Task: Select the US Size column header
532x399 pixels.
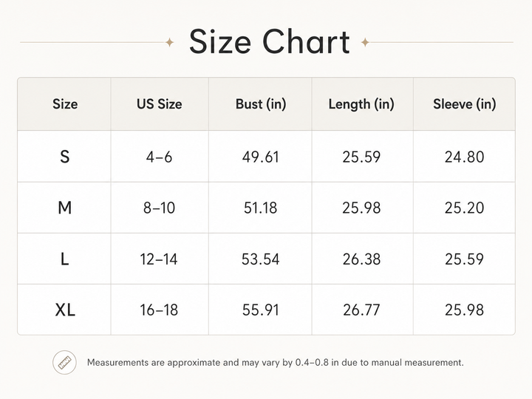Action: [x=160, y=104]
